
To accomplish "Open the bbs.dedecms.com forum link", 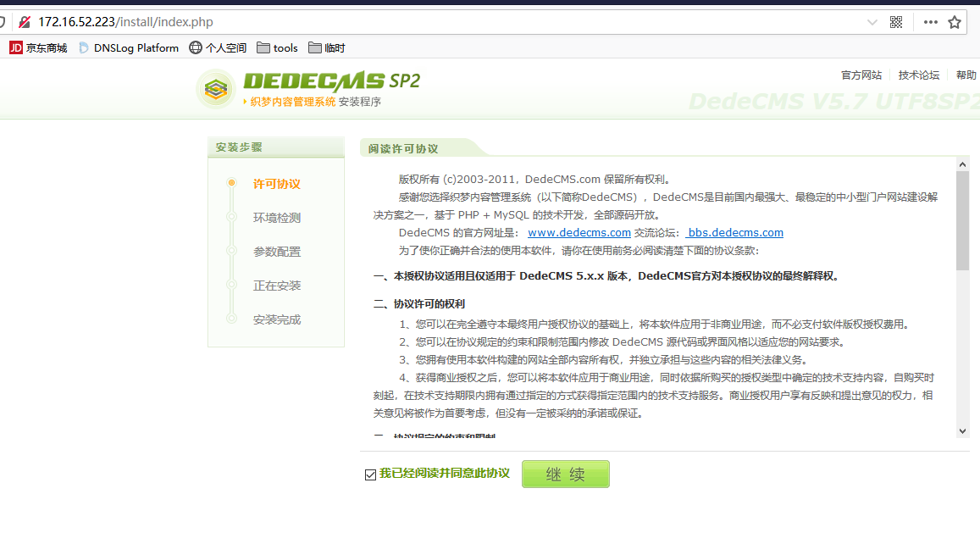I will pyautogui.click(x=734, y=232).
